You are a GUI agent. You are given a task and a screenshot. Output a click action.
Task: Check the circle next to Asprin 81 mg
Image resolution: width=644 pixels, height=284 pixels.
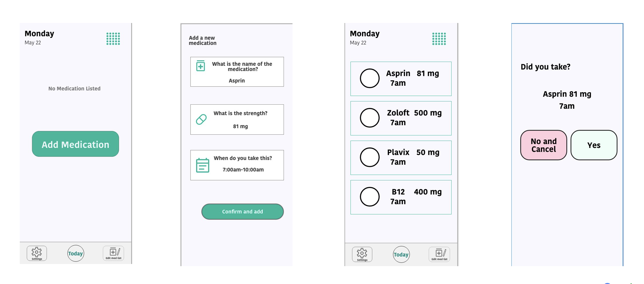(x=370, y=78)
